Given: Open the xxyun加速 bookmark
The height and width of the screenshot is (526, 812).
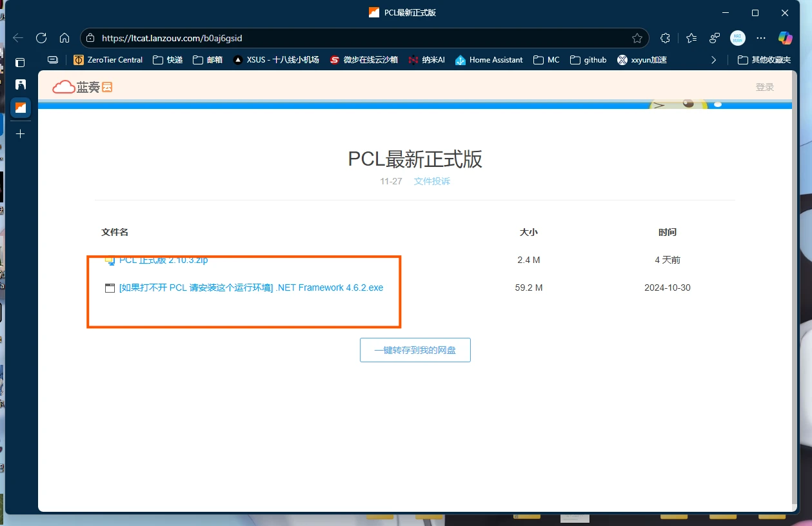Looking at the screenshot, I should [642, 60].
